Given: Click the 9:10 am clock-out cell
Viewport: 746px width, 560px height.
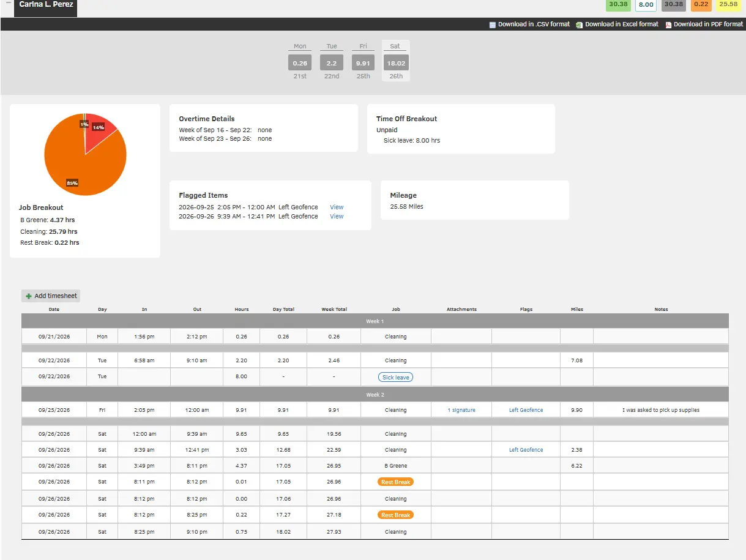Looking at the screenshot, I should point(197,360).
